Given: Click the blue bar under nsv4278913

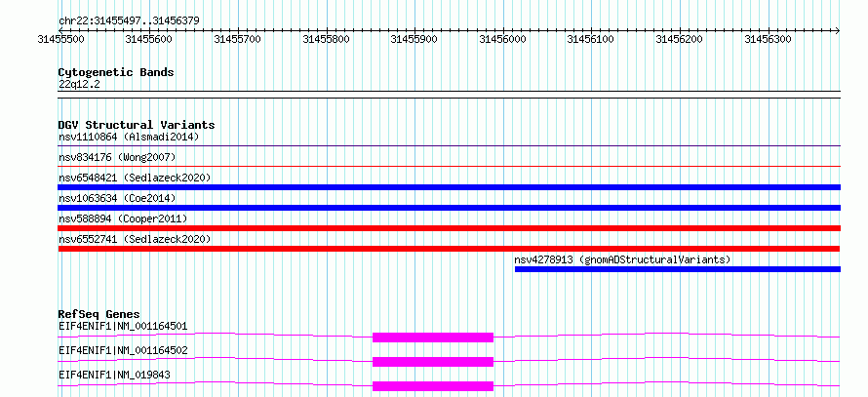Looking at the screenshot, I should coord(678,269).
